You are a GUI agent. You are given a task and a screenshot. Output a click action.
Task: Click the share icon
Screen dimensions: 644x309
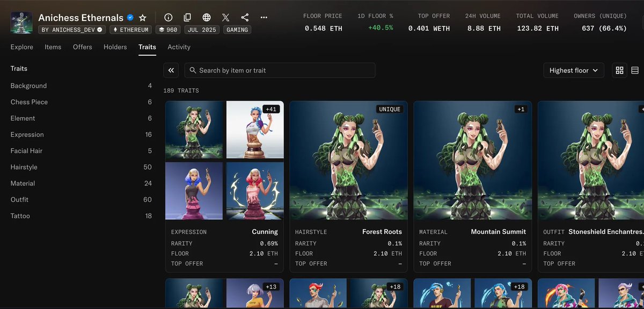pos(245,18)
